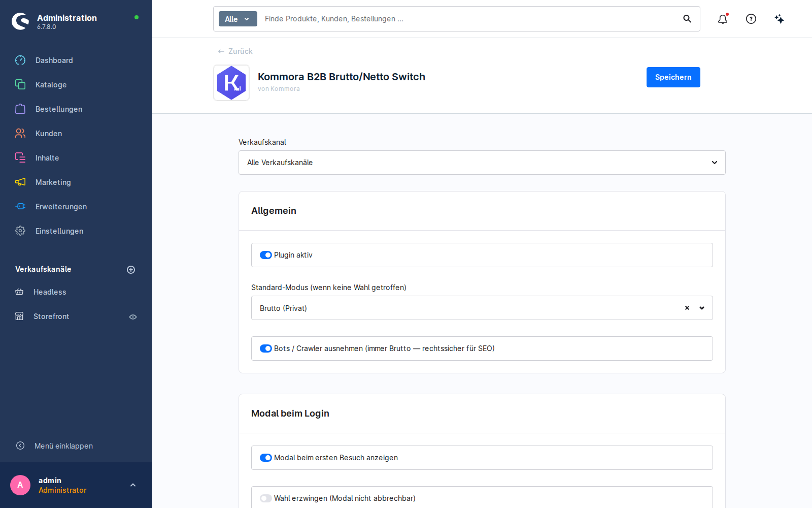Click the Inhalte layout icon
Image resolution: width=812 pixels, height=508 pixels.
(x=20, y=158)
